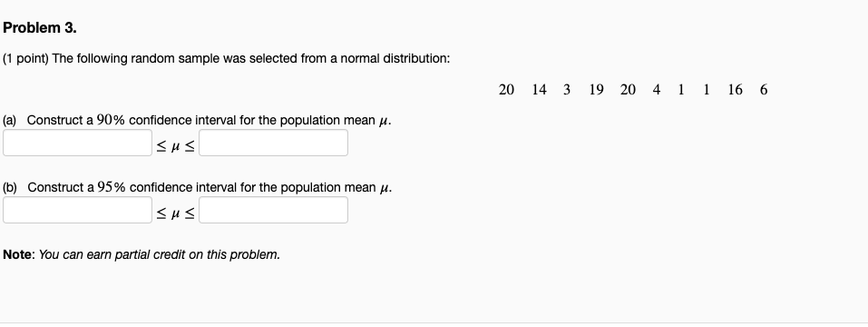This screenshot has height=327, width=868.
Task: Click the (1 point) label text
Action: click(25, 59)
